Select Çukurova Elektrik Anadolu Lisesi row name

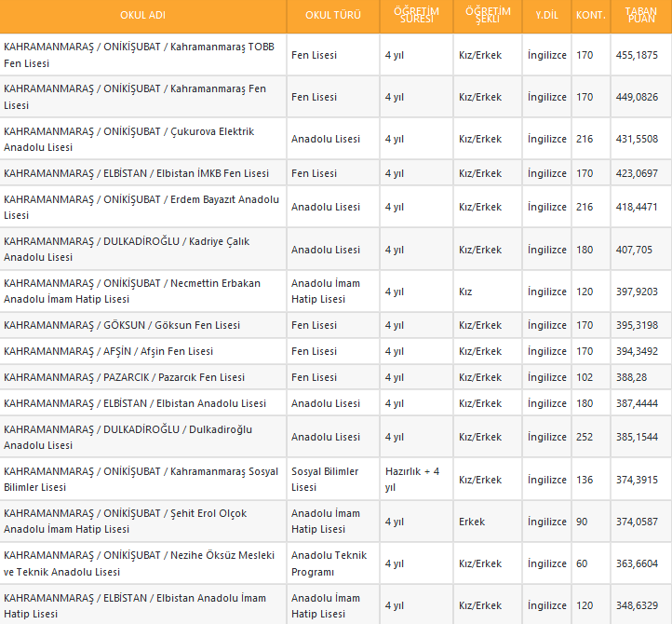pos(129,139)
